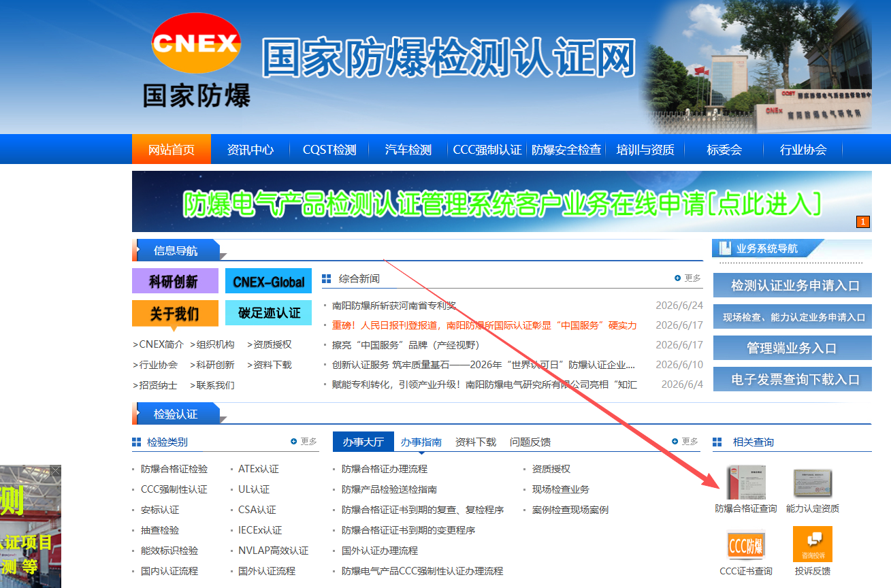Image resolution: width=891 pixels, height=588 pixels.
Task: Click the CCC防爆 orange icon
Action: coord(745,545)
